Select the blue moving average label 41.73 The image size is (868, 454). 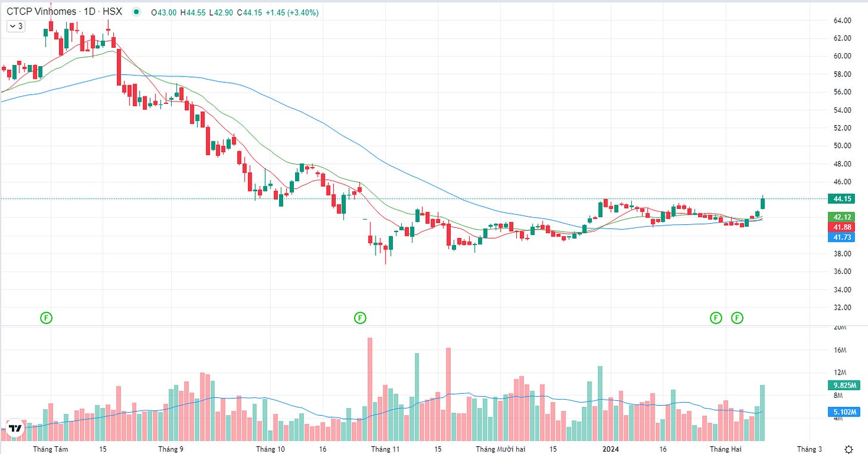pos(841,237)
